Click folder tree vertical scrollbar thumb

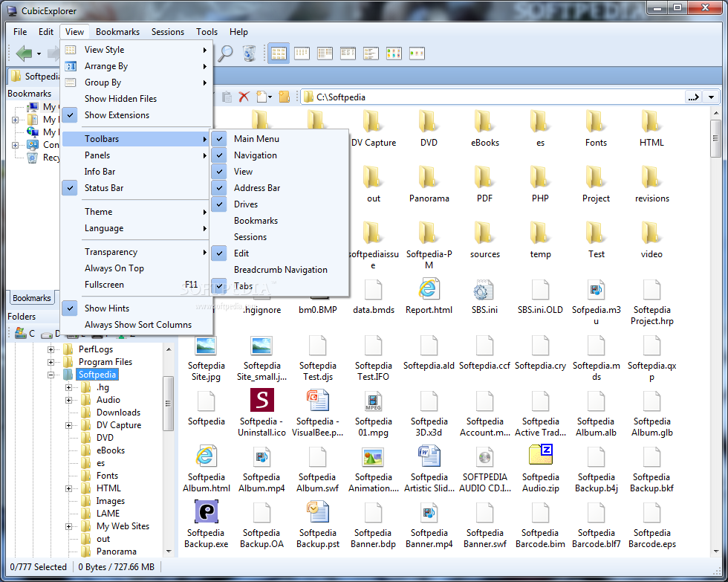168,403
